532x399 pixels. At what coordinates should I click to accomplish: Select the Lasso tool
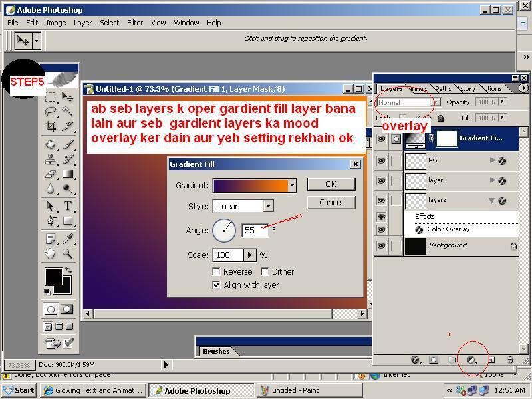[x=51, y=112]
